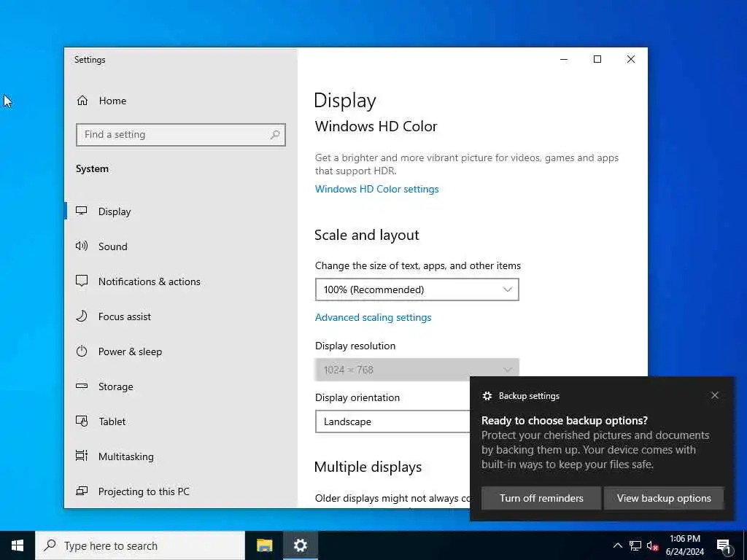This screenshot has width=747, height=560.
Task: Open Windows HD Color settings link
Action: click(377, 189)
